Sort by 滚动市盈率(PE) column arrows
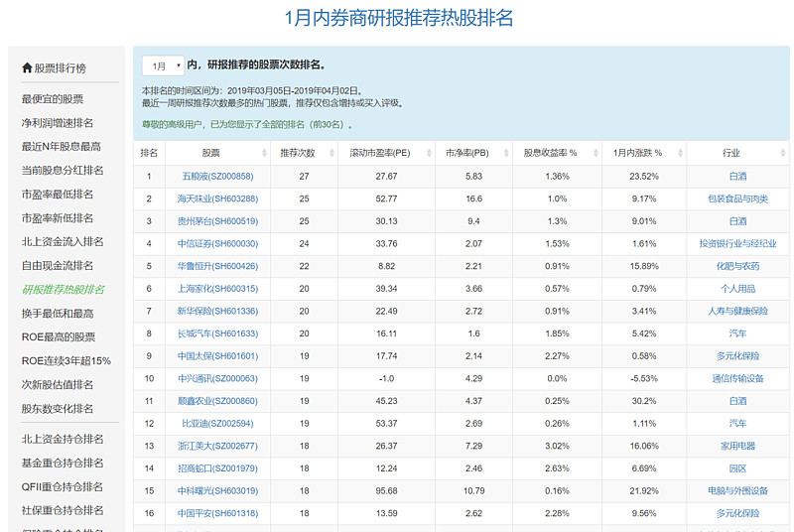Screen dimensions: 794x532 point(429,153)
